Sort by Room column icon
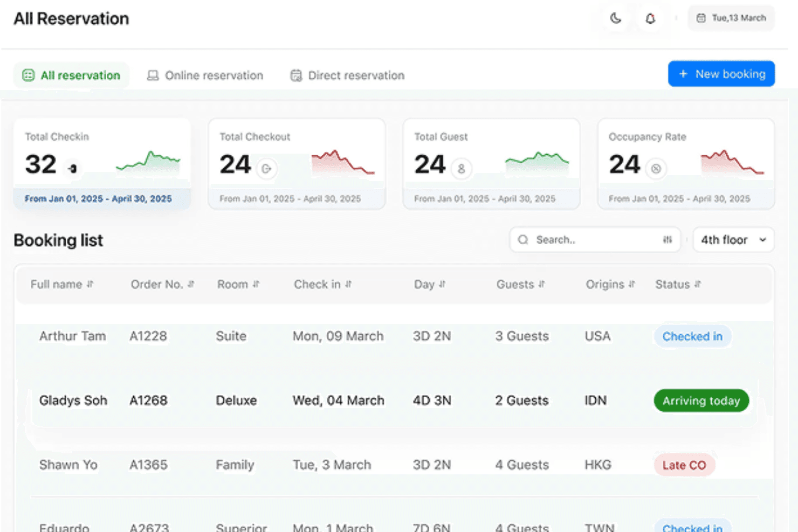The image size is (798, 532). 256,284
